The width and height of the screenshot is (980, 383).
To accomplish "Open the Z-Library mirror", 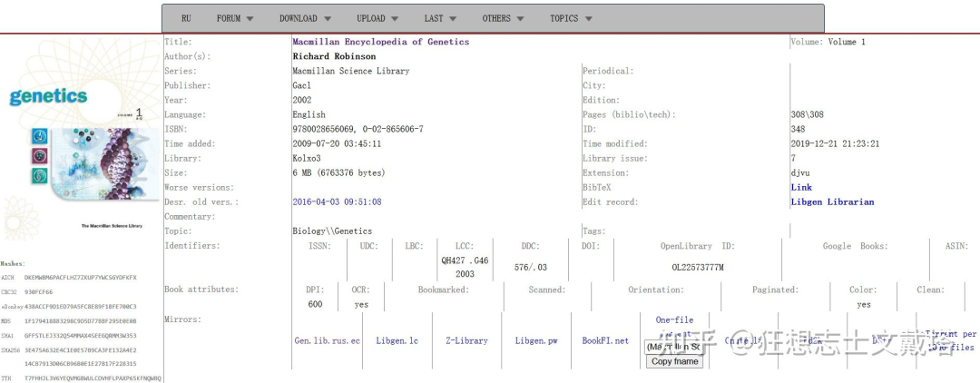I will [x=466, y=341].
